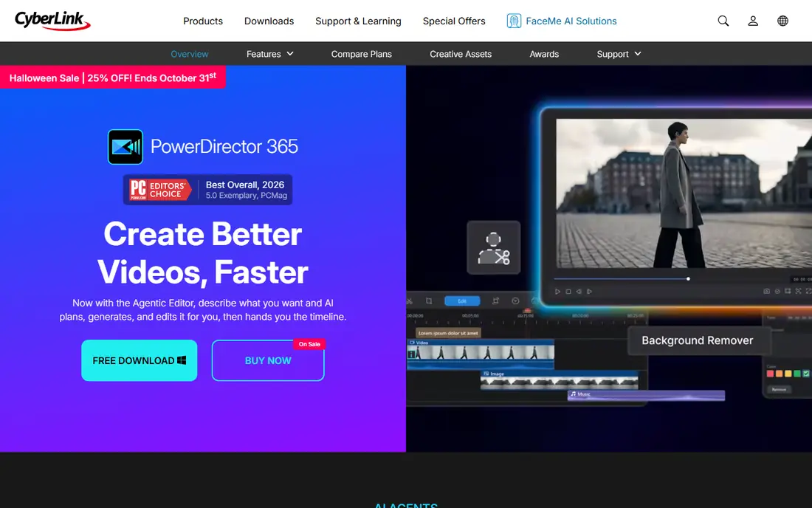This screenshot has width=812, height=508.
Task: Click the walking man preview video
Action: [x=684, y=193]
